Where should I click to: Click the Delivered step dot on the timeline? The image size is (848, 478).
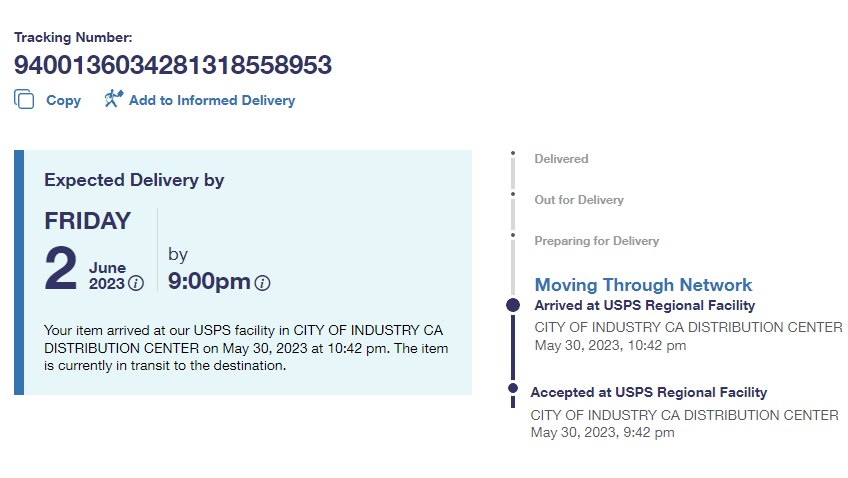pos(513,154)
